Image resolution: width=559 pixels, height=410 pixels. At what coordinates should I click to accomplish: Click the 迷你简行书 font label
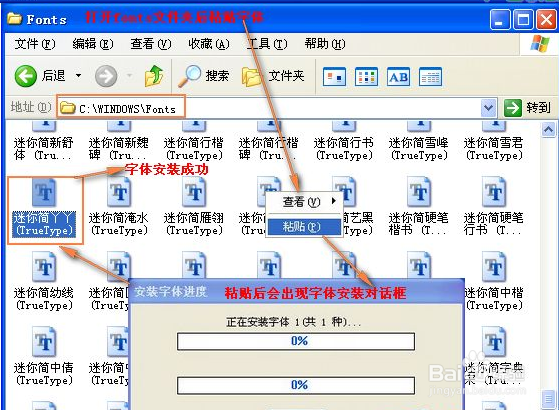(x=344, y=149)
